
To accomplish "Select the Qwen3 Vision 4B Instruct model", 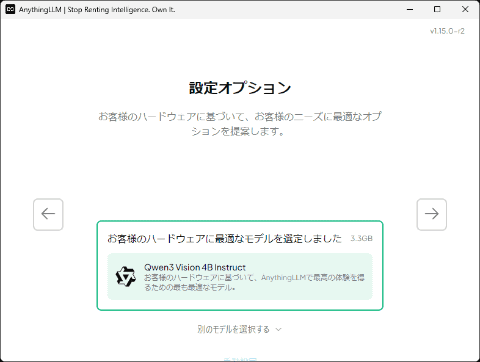I will point(195,267).
